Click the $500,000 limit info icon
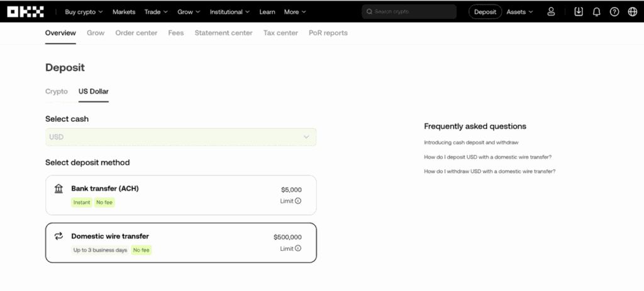This screenshot has height=291, width=644. coord(298,248)
